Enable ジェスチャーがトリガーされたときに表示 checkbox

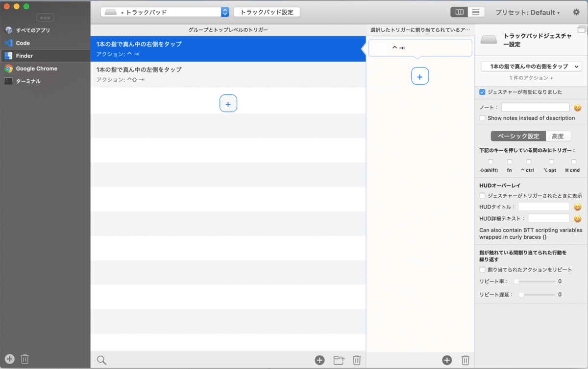pyautogui.click(x=482, y=196)
